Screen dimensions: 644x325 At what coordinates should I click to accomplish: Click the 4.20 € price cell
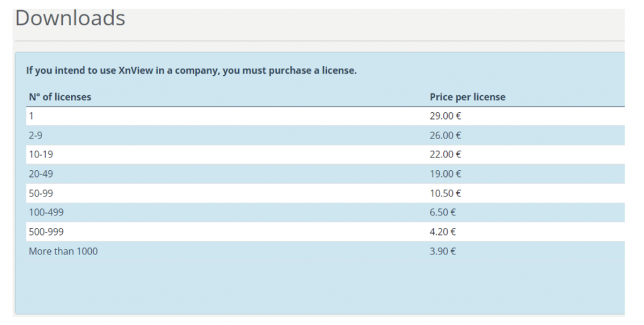(x=443, y=232)
